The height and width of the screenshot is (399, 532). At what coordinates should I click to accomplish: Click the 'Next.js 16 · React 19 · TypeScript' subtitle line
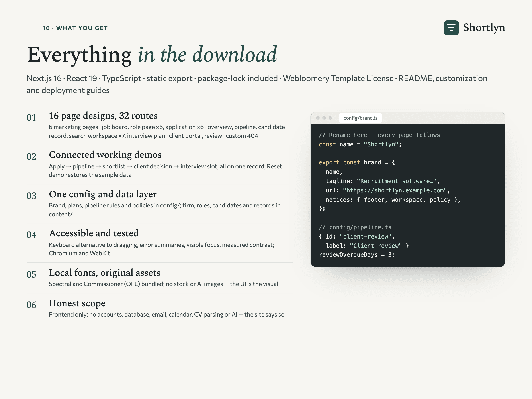point(257,78)
